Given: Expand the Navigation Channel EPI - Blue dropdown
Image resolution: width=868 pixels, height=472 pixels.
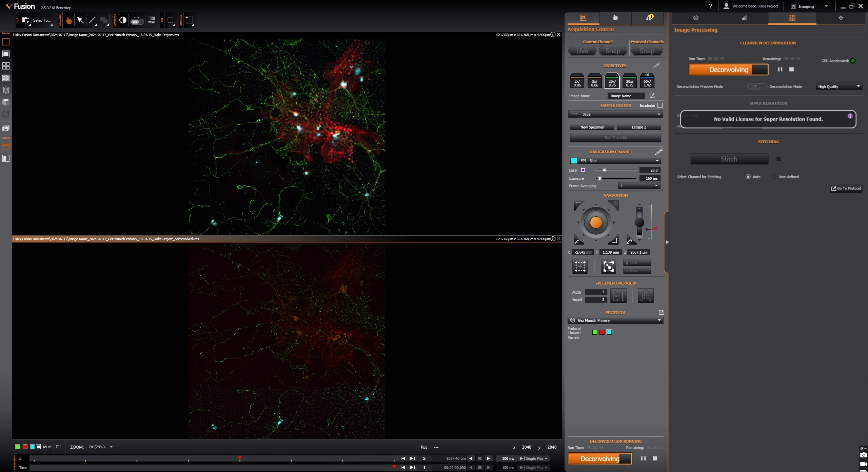Looking at the screenshot, I should pos(615,161).
